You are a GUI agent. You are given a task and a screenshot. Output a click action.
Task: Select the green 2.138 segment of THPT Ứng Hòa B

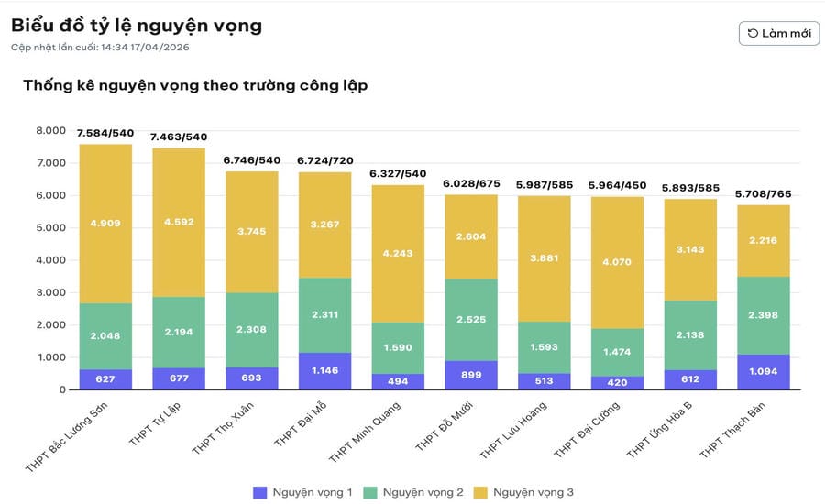[691, 334]
